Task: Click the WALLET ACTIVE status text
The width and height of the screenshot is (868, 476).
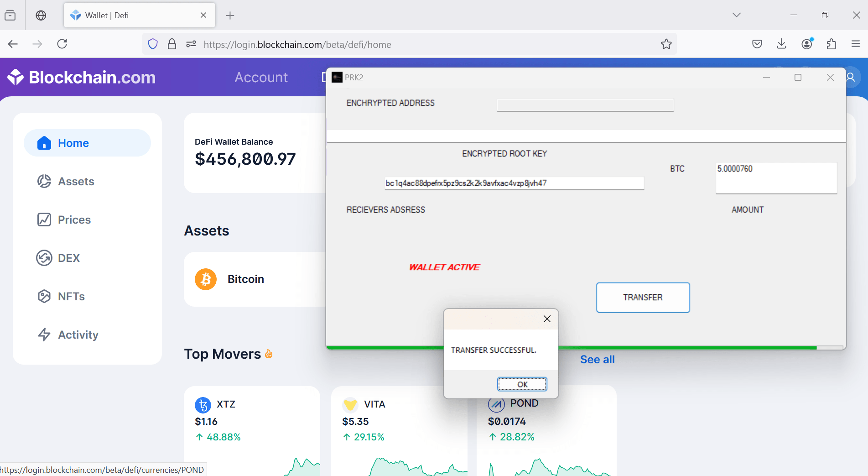Action: pos(445,267)
